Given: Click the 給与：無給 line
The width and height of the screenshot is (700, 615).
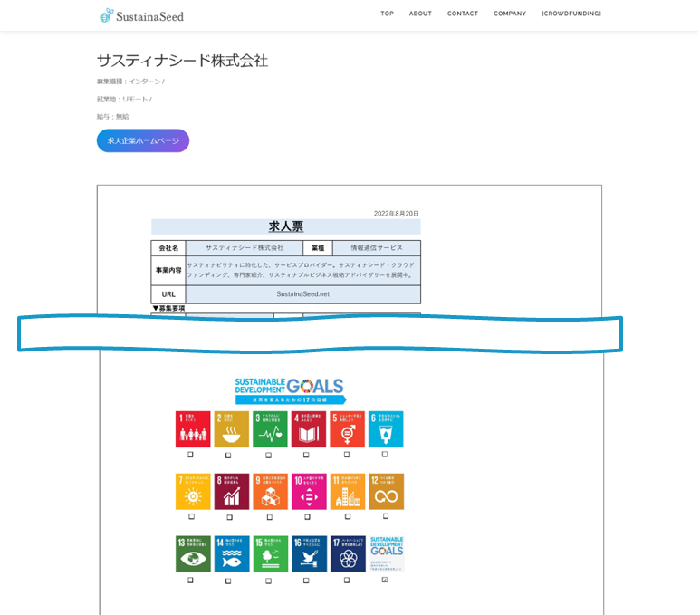Looking at the screenshot, I should [113, 117].
